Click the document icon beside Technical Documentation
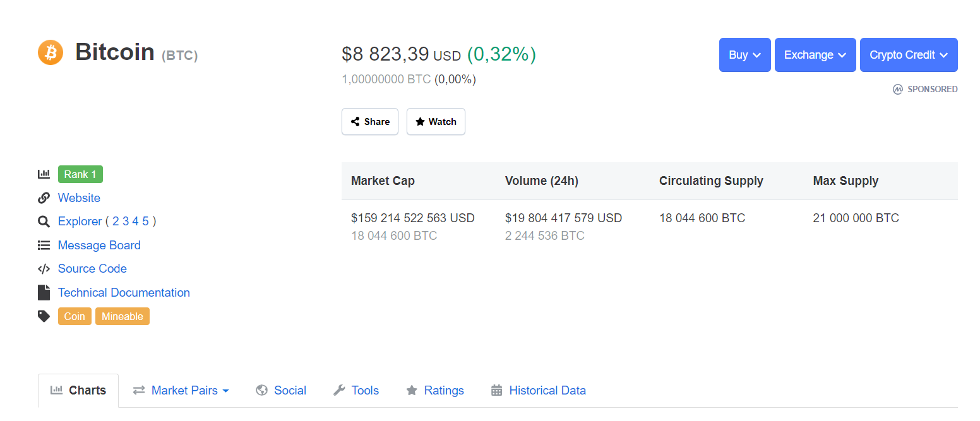The height and width of the screenshot is (421, 980). point(44,292)
